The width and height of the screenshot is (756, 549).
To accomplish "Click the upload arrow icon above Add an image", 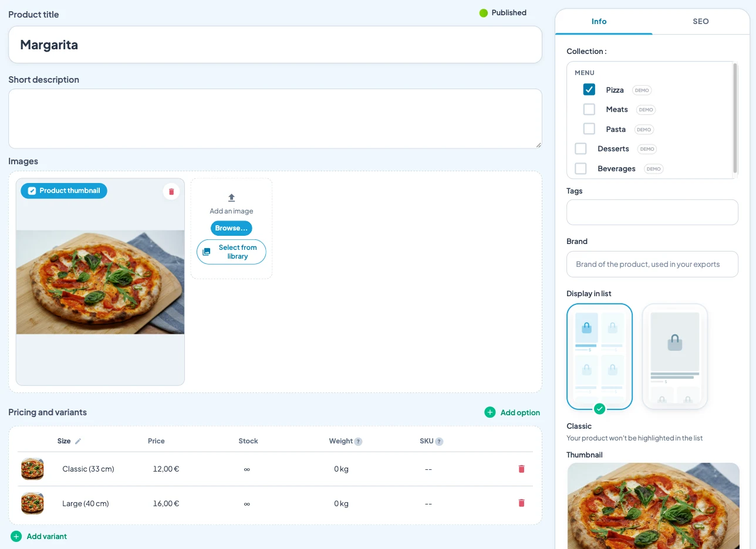I will [231, 198].
